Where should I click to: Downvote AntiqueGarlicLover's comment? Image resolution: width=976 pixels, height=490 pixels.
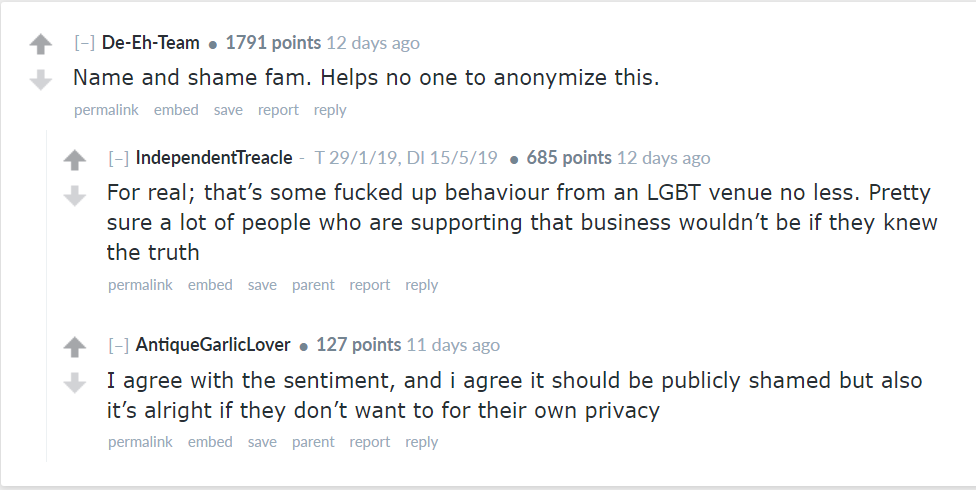(75, 382)
